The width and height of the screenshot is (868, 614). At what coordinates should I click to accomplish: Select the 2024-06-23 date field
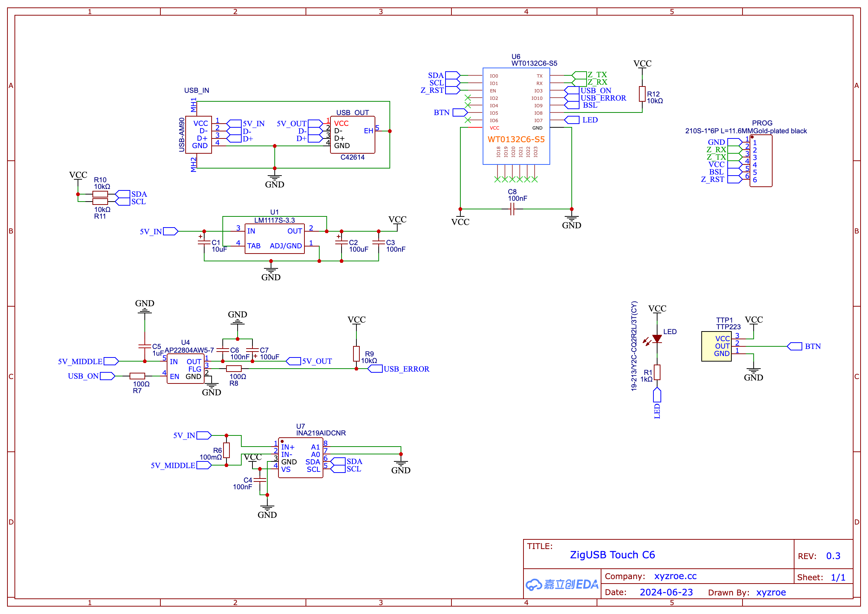666,592
